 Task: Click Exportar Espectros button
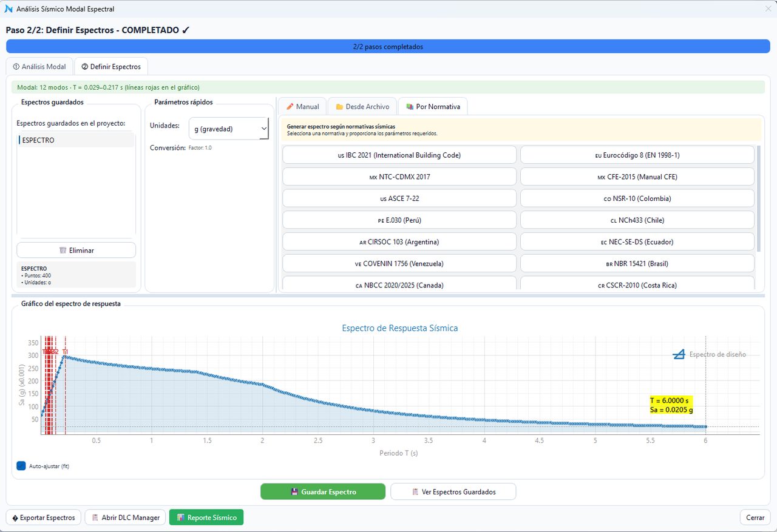point(43,517)
